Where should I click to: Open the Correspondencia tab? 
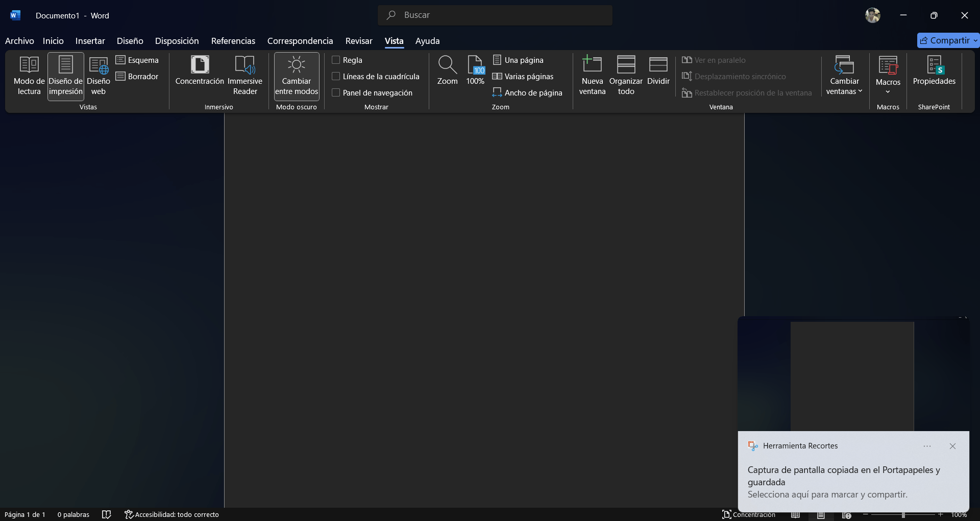click(x=300, y=41)
